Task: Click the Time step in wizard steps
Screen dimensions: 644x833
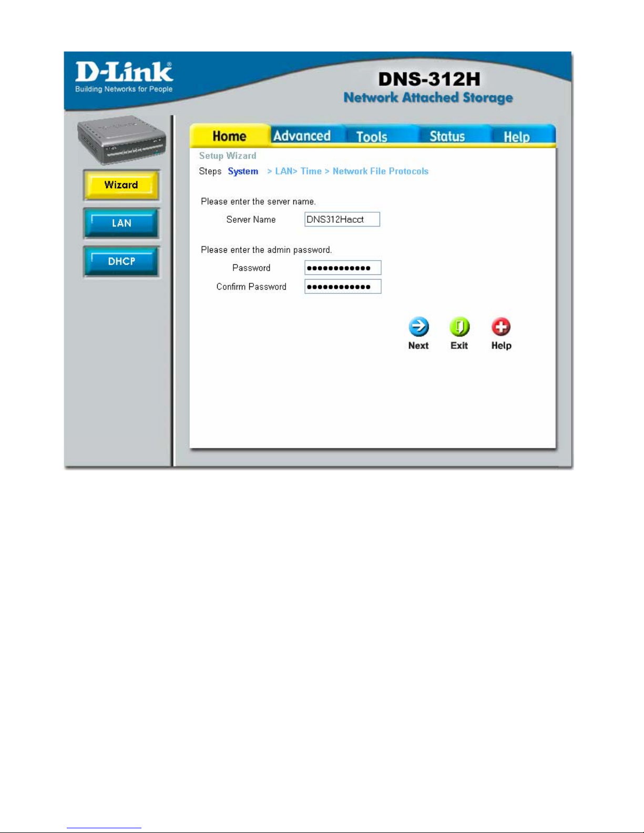Action: 311,171
